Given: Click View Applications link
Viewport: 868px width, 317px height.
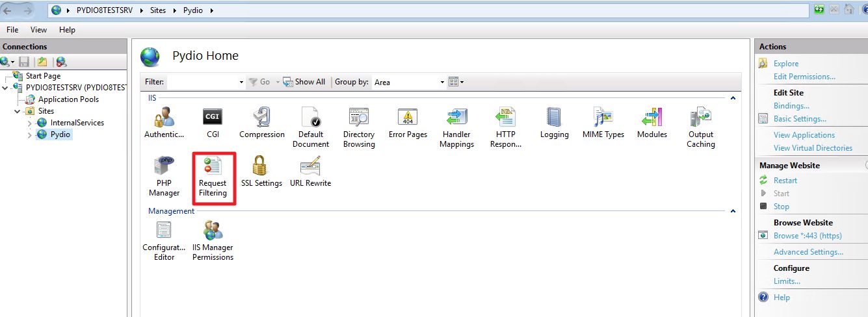Looking at the screenshot, I should click(x=804, y=135).
